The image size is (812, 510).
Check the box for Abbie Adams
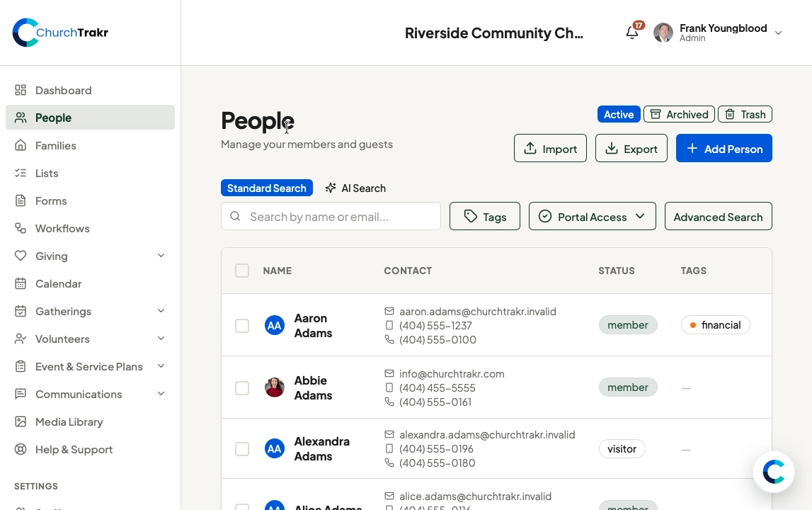tap(242, 387)
